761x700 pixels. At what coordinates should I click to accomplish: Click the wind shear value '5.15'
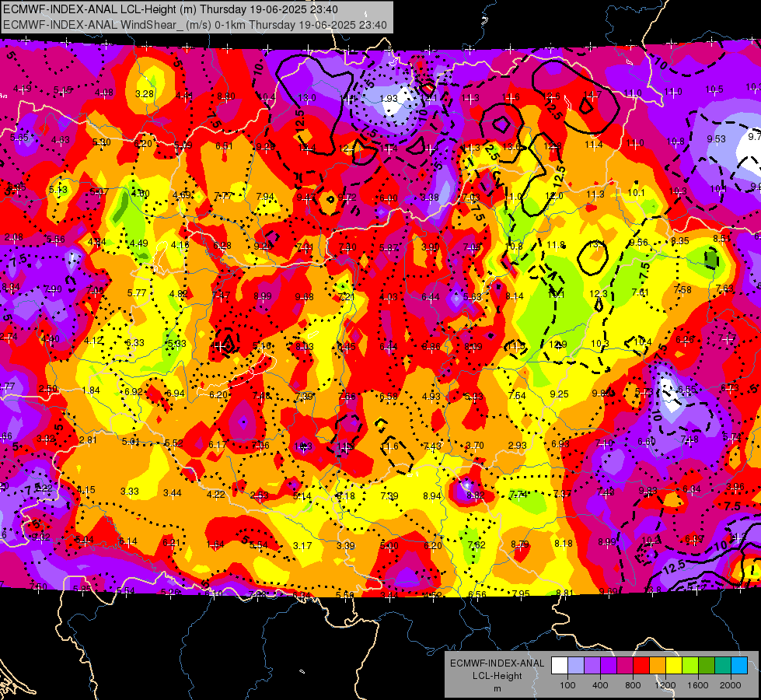point(63,90)
